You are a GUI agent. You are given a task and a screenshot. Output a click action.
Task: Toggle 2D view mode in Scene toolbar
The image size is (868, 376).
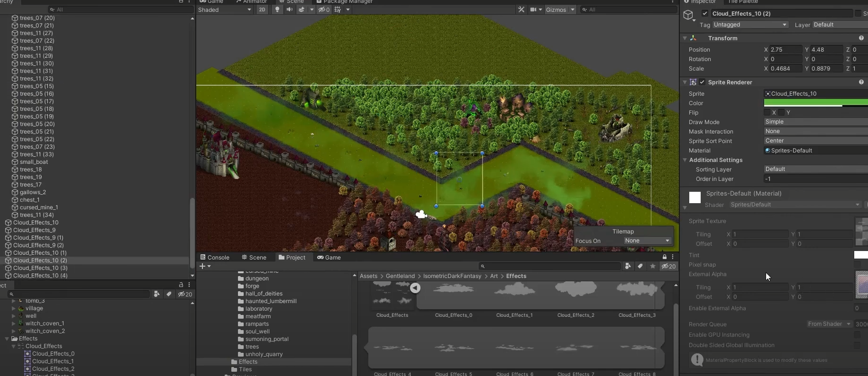click(x=262, y=9)
